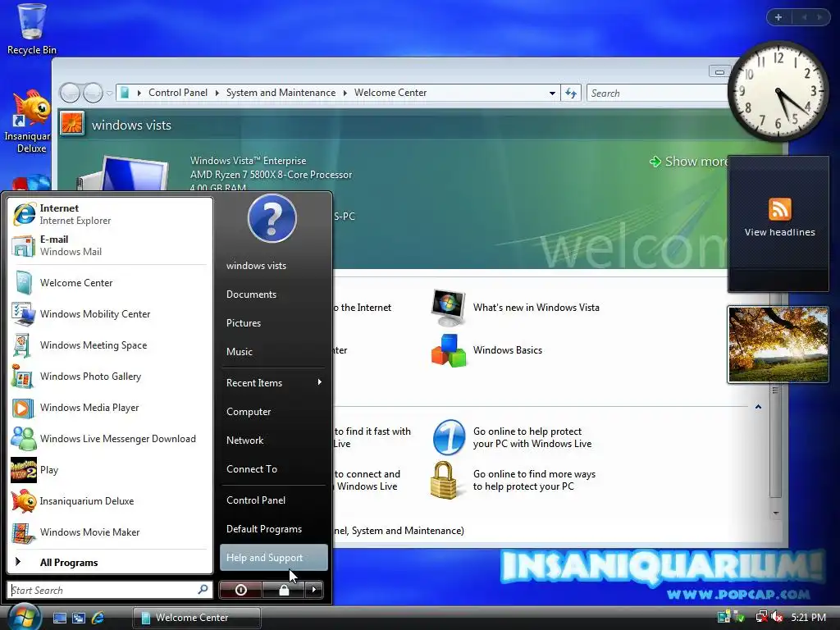The height and width of the screenshot is (630, 840).
Task: Open Network from Start menu
Action: click(274, 441)
